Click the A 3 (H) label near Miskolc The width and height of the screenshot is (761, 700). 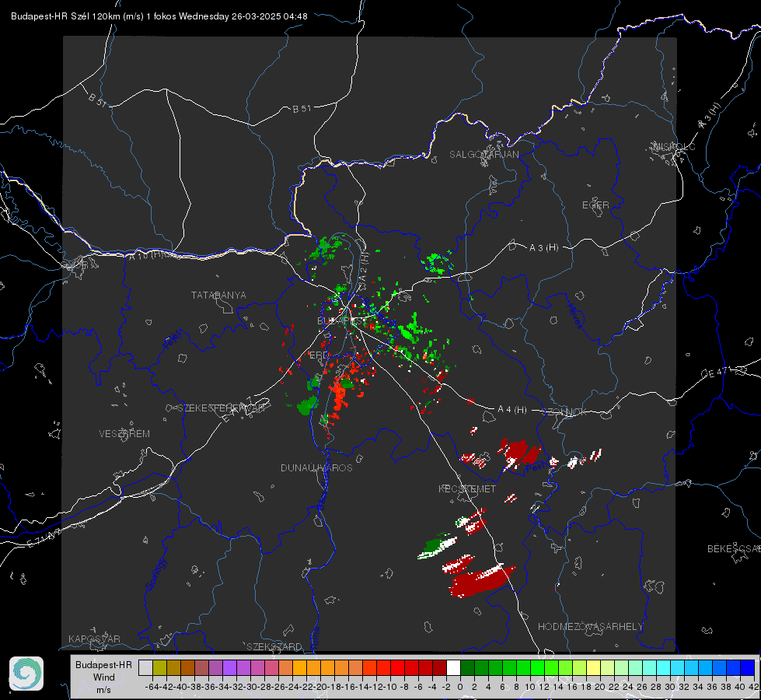point(710,116)
